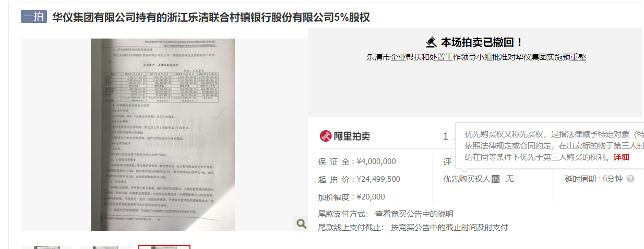This screenshot has width=644, height=249.
Task: Click the 乐清市企业帮扶 withdrawal reason text
Action: pos(476,57)
